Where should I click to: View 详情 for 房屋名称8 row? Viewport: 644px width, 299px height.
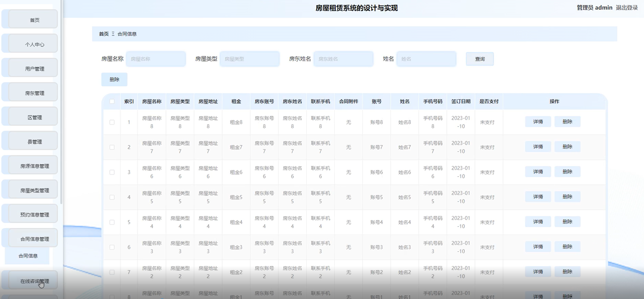point(538,122)
